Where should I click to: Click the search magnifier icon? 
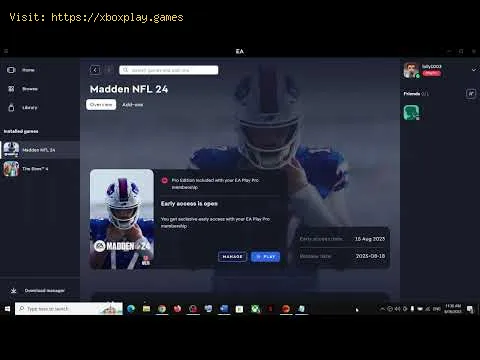coord(125,70)
